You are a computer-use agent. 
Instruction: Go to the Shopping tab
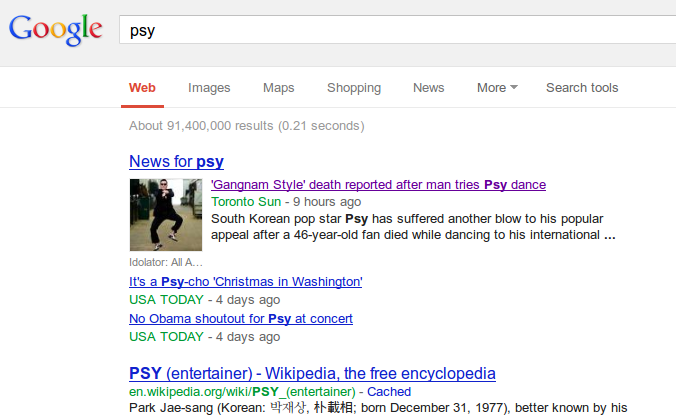pyautogui.click(x=354, y=88)
